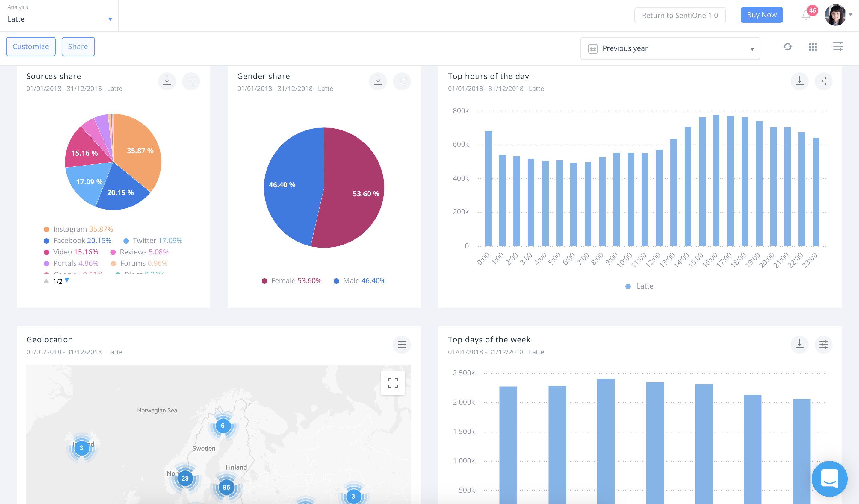The width and height of the screenshot is (859, 504).
Task: Show next page of Sources share legend
Action: click(x=67, y=281)
